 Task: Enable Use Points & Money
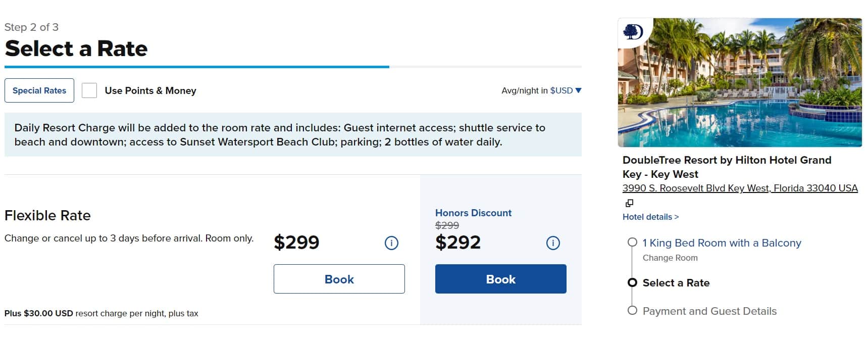click(x=89, y=90)
